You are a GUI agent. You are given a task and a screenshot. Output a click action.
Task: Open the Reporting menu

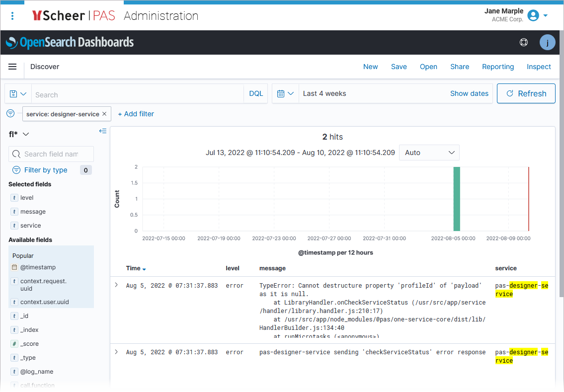498,67
